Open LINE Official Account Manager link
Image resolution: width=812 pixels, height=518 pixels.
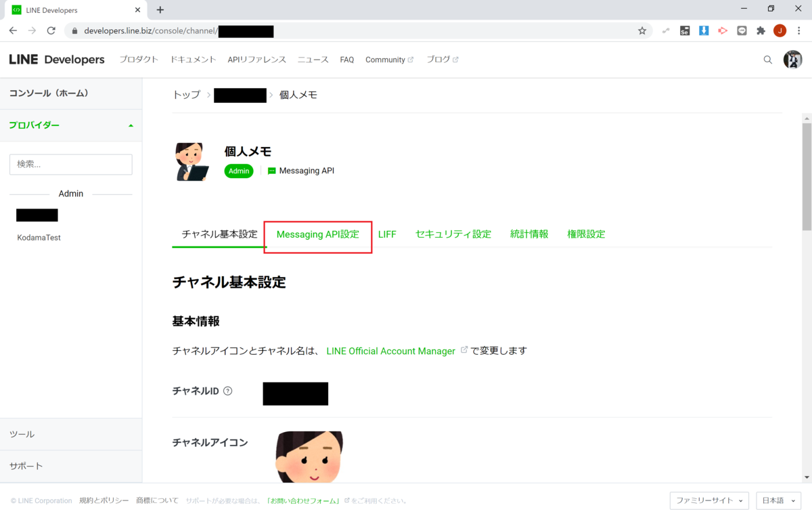[391, 351]
